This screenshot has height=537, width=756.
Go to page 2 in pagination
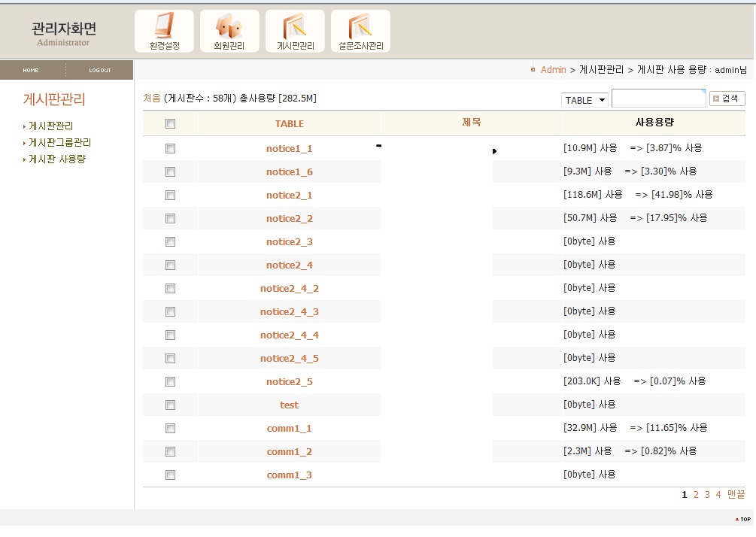696,494
